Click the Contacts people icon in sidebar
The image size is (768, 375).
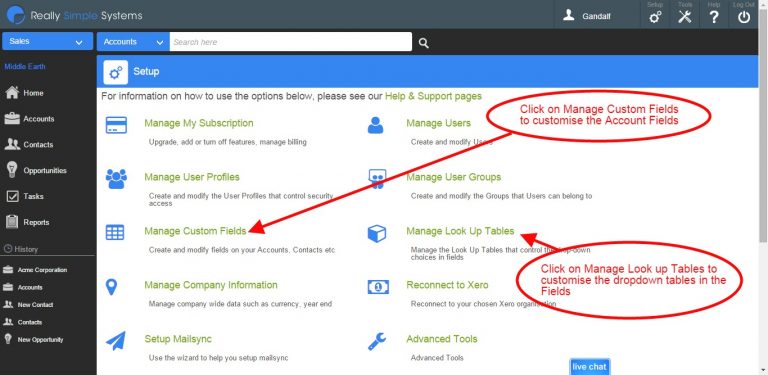point(12,144)
